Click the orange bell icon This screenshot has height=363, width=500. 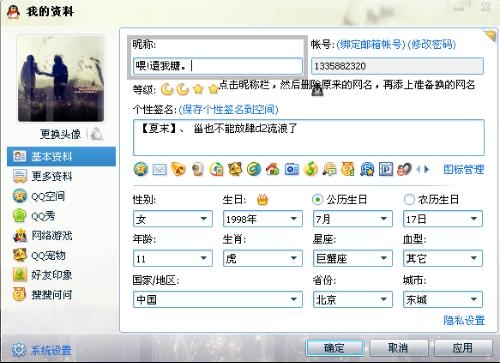(x=178, y=169)
